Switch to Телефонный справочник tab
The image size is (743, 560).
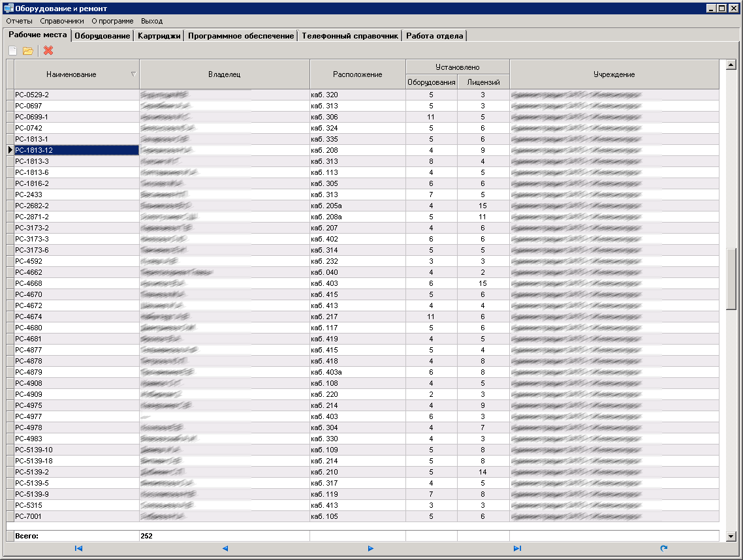[x=350, y=35]
